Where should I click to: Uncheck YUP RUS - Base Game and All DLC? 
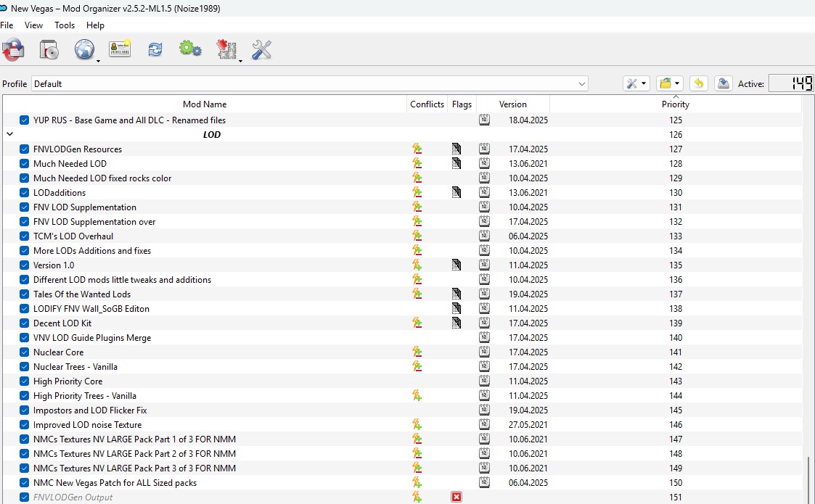point(25,120)
